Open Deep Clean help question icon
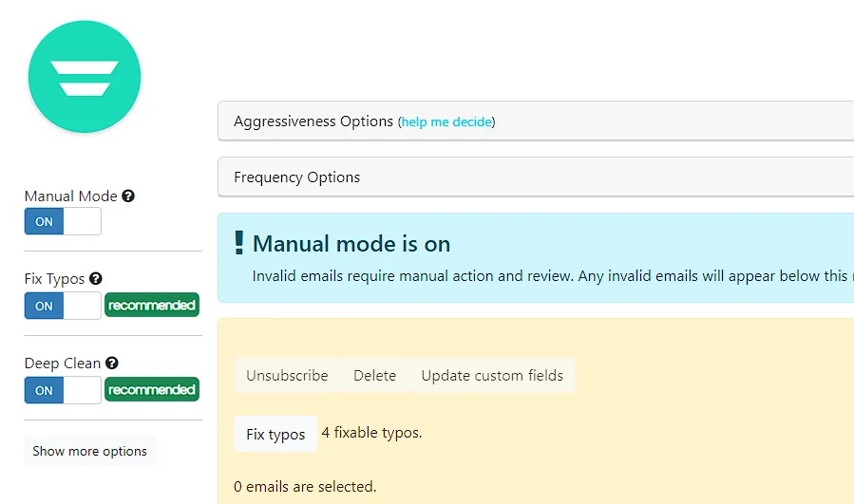The image size is (854, 504). click(112, 363)
